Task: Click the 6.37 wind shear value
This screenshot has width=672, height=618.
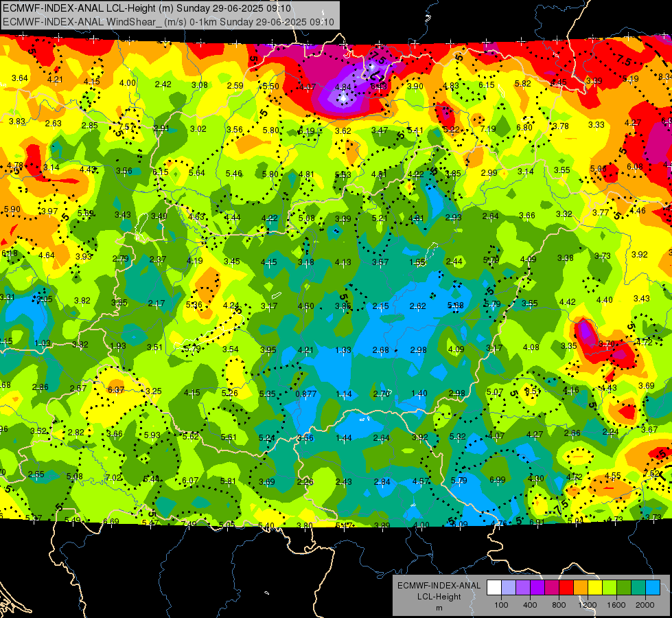Action: point(116,389)
